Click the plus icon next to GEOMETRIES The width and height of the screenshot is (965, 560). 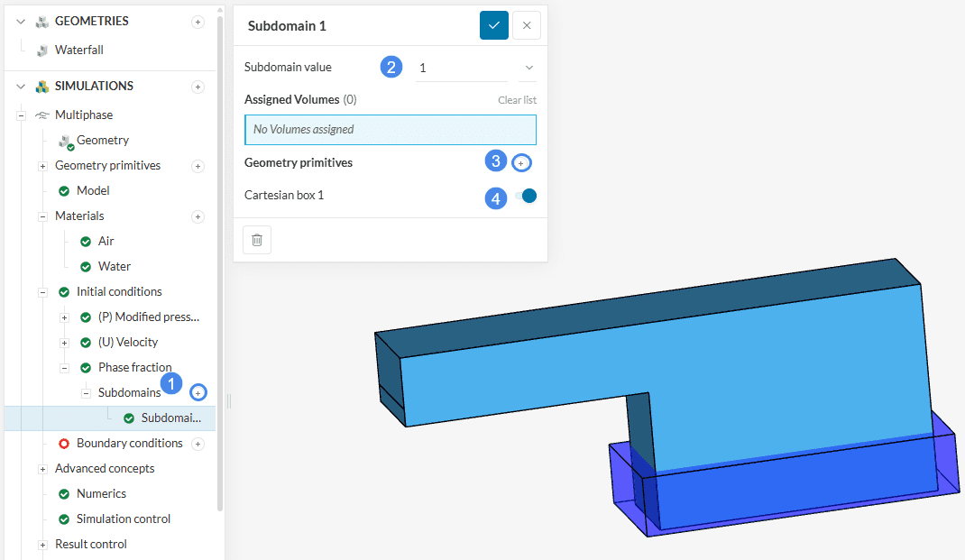point(198,22)
